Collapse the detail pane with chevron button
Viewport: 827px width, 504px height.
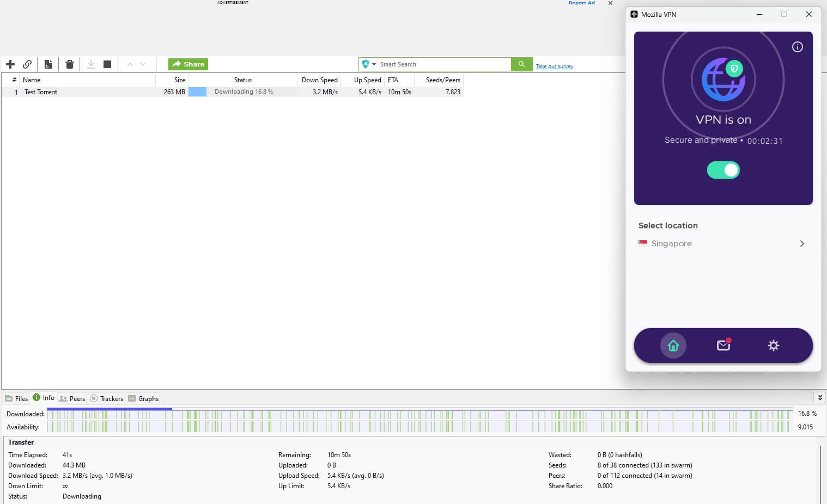click(x=819, y=398)
